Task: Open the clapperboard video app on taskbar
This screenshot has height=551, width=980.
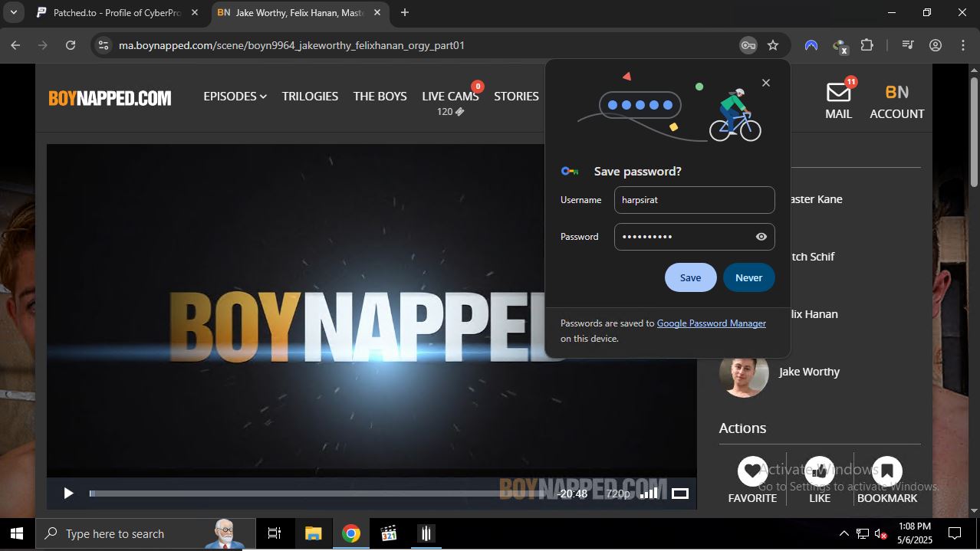Action: (389, 533)
